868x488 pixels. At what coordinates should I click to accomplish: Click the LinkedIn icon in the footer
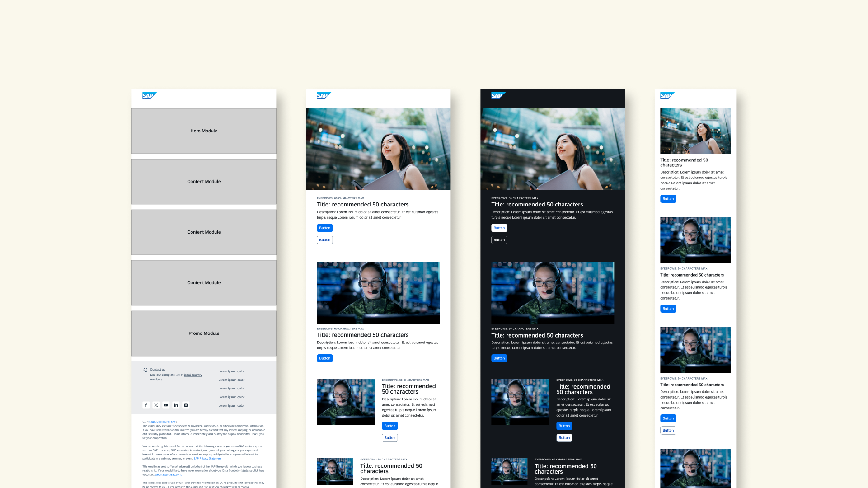coord(176,405)
